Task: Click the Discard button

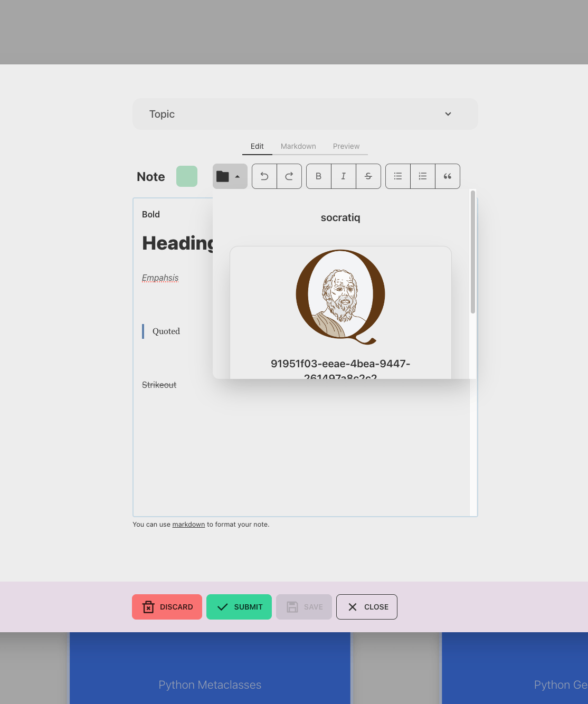Action: pos(167,607)
